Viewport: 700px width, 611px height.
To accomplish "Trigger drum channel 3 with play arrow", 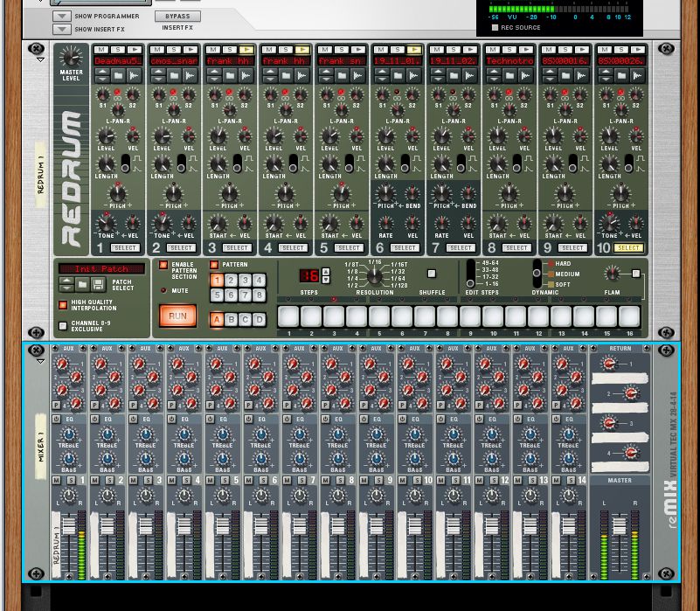I will coord(246,50).
